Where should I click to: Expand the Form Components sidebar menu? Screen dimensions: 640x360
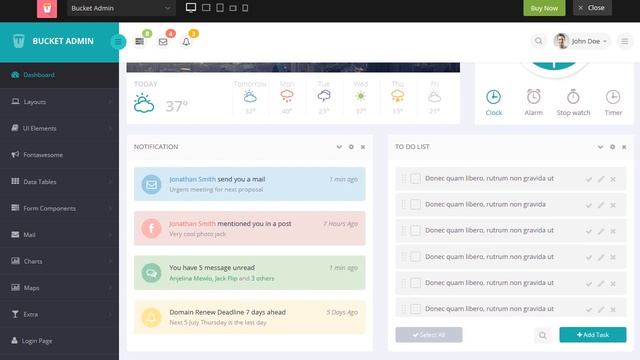tap(60, 208)
